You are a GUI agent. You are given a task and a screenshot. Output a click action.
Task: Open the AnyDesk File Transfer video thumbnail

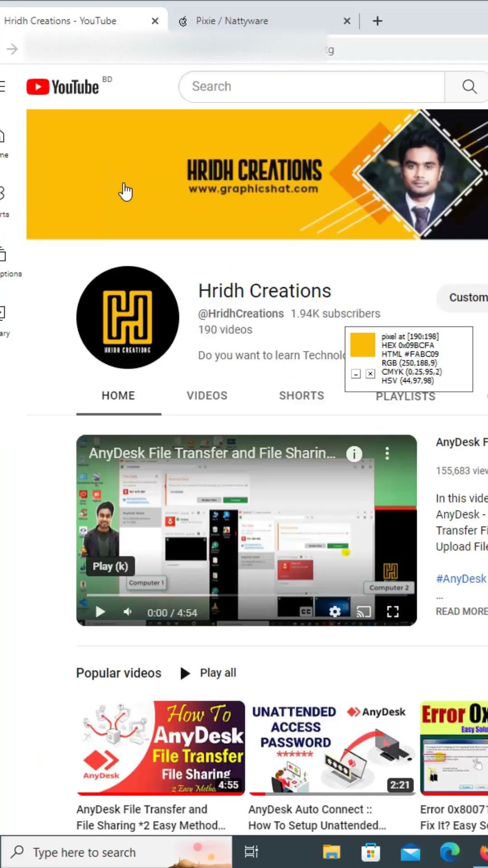tap(160, 748)
